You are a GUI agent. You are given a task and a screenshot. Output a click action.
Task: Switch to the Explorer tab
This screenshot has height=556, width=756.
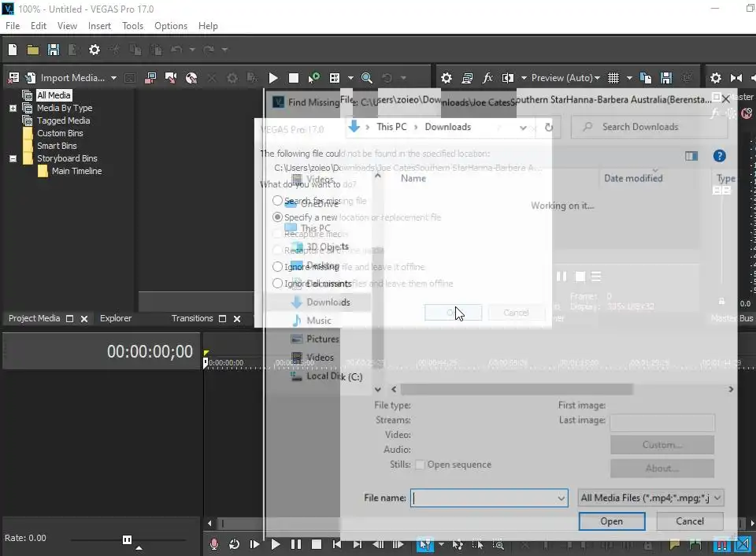pos(116,318)
